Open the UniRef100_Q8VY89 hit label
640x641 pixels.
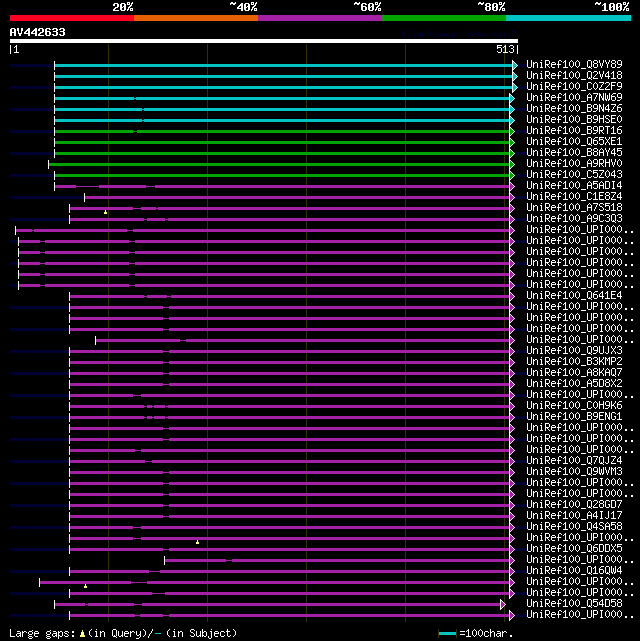click(574, 65)
